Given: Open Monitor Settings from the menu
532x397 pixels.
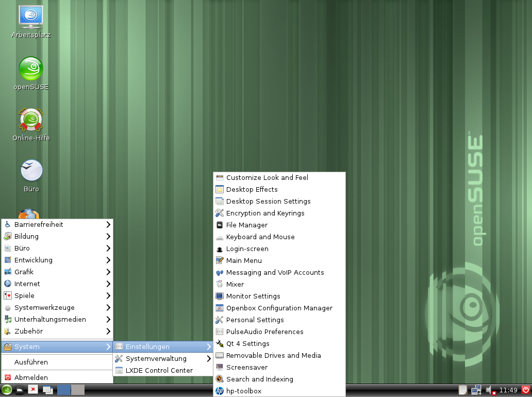Looking at the screenshot, I should coord(253,296).
